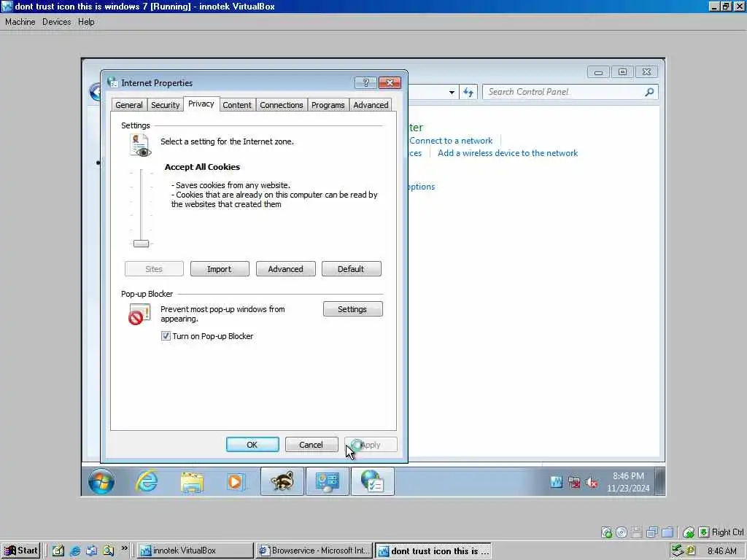Click the privacy level slider thumb
This screenshot has width=747, height=560.
tap(141, 244)
